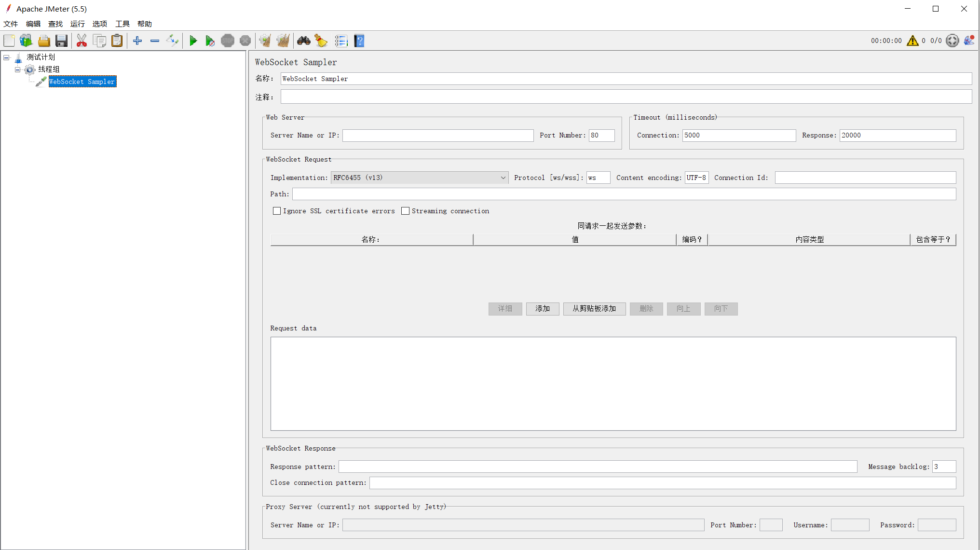
Task: Open the 选项 menu
Action: click(99, 24)
